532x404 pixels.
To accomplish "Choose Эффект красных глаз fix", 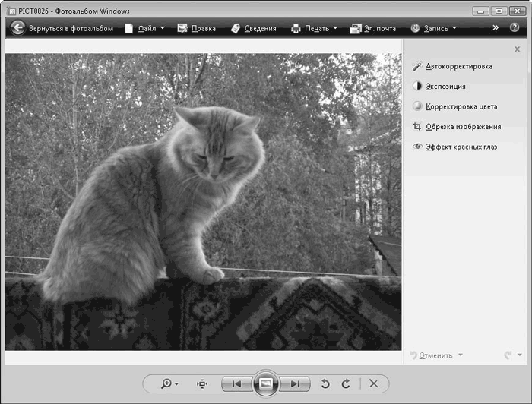I will [x=461, y=147].
